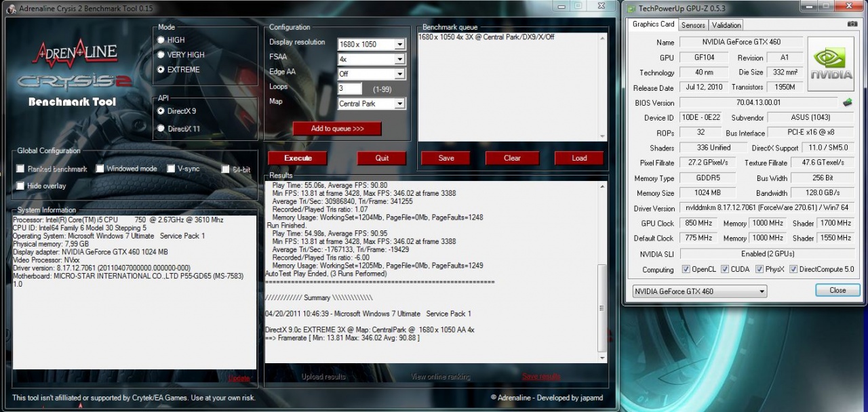
Task: Save the benchmark queue
Action: point(446,158)
